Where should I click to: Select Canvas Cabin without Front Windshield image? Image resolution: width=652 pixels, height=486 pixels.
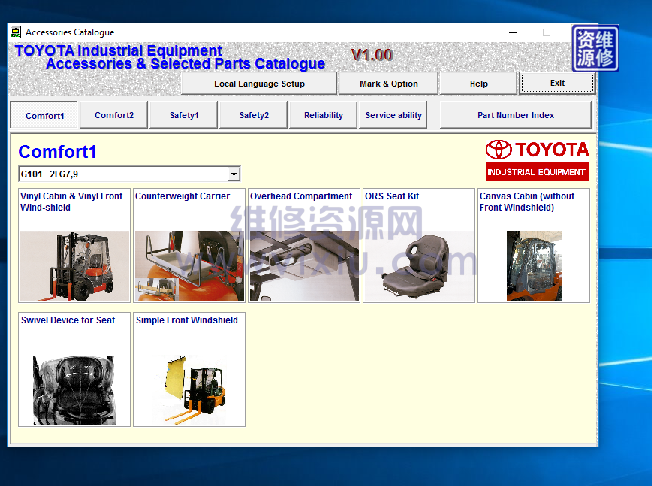click(534, 266)
